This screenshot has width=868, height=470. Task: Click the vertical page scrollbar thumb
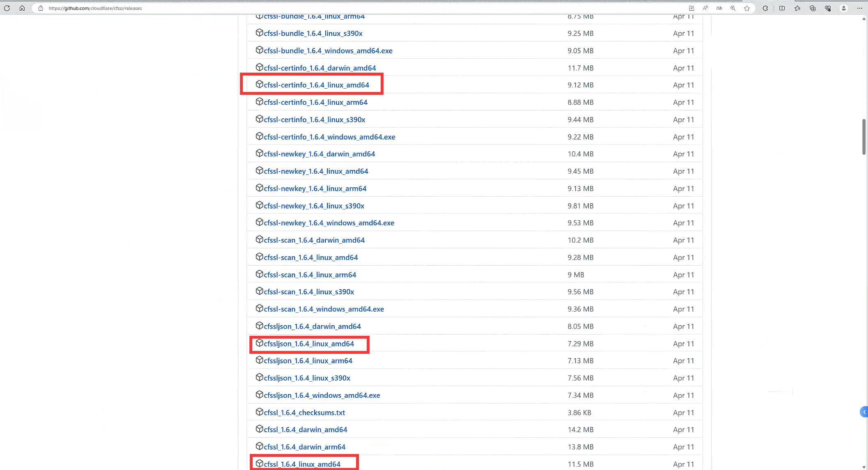click(864, 137)
